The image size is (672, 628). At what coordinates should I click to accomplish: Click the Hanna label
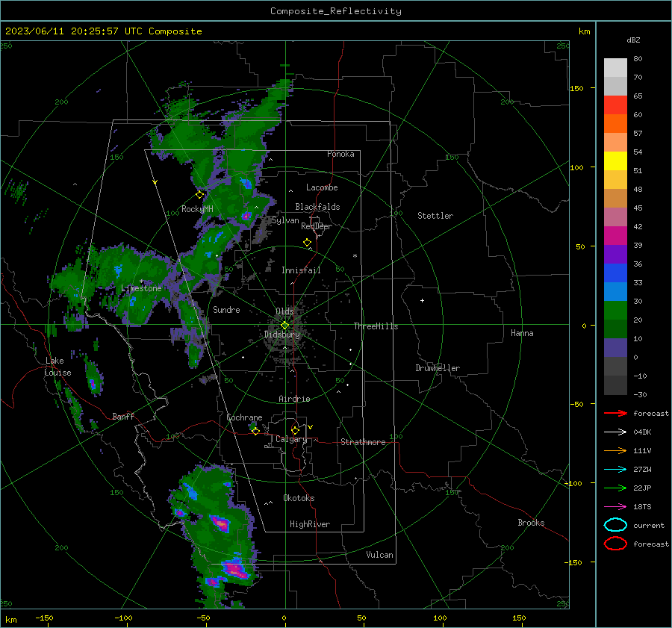(522, 333)
